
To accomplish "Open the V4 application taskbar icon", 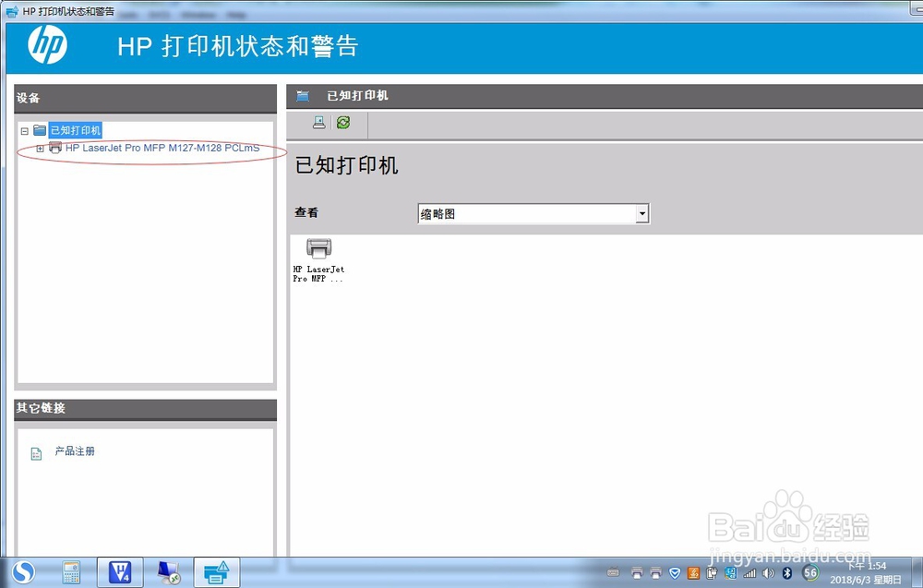I will [x=120, y=572].
